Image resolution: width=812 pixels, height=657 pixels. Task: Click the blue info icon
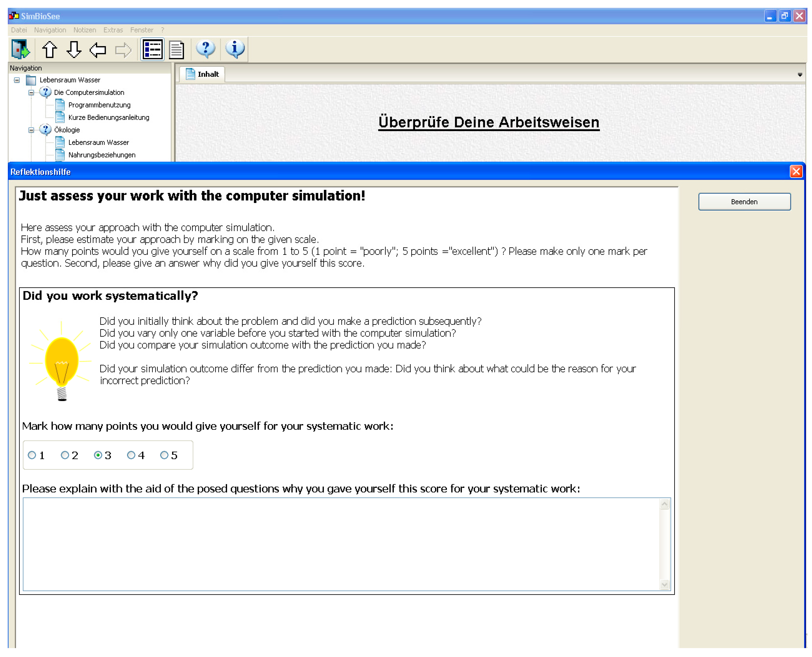click(x=235, y=49)
